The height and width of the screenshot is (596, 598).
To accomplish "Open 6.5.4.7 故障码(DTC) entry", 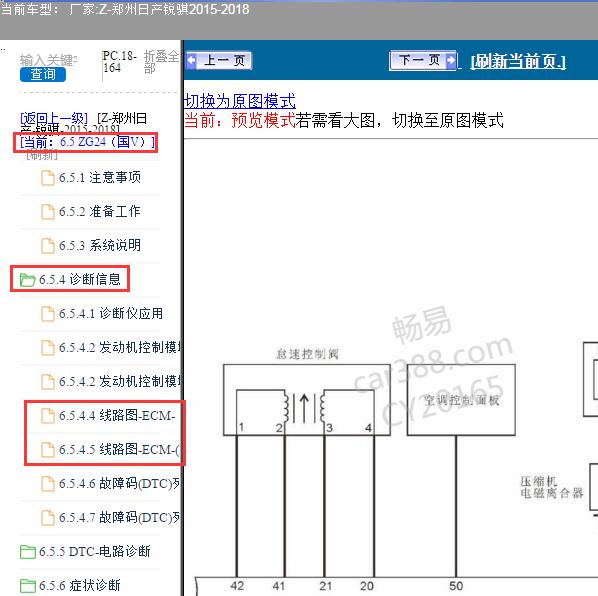I will point(119,517).
